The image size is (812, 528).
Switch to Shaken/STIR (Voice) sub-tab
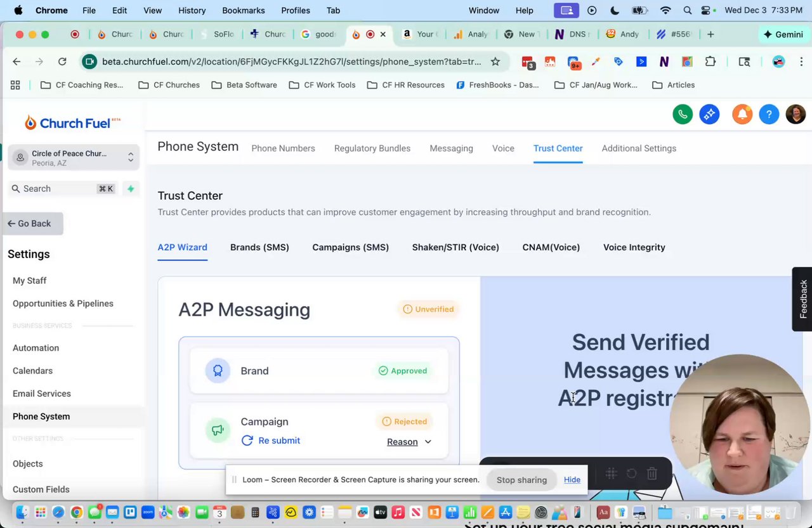click(455, 247)
